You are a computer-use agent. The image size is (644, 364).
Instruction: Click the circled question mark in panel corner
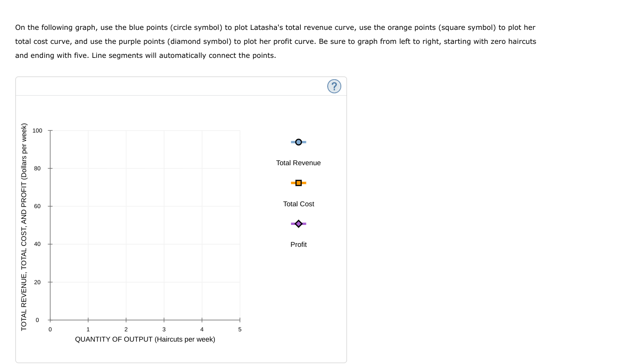(334, 86)
